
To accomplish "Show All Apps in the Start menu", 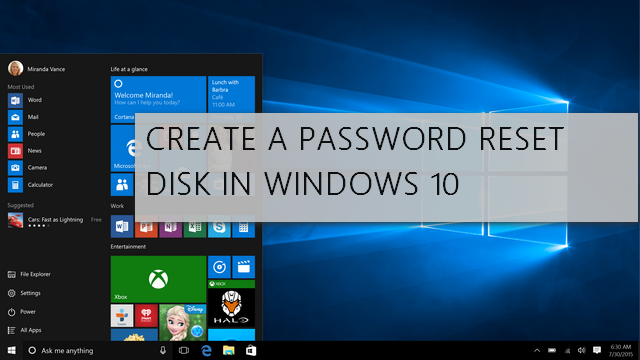I will 24,330.
